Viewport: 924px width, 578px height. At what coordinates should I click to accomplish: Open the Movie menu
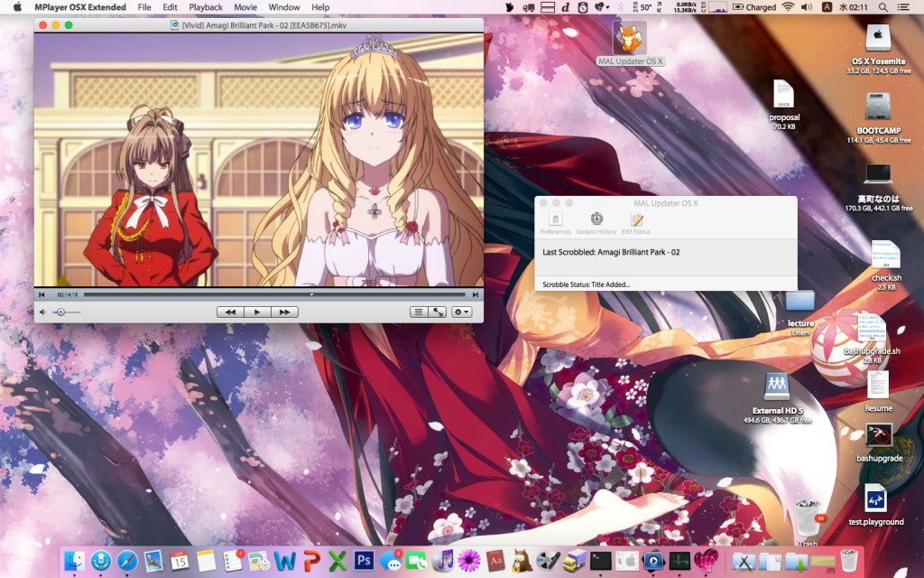tap(245, 7)
